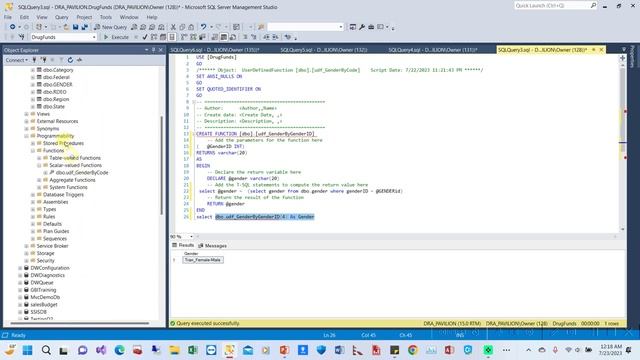Click the Decrease Indent icon

[267, 37]
